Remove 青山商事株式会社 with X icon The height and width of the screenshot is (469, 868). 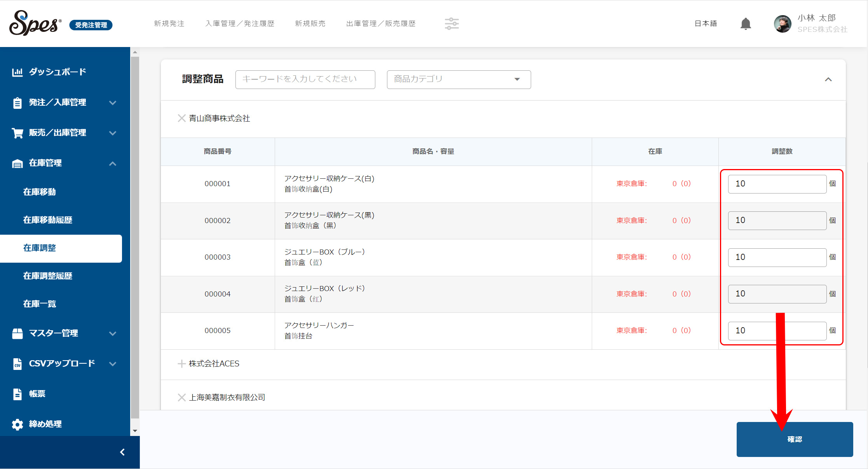point(181,118)
